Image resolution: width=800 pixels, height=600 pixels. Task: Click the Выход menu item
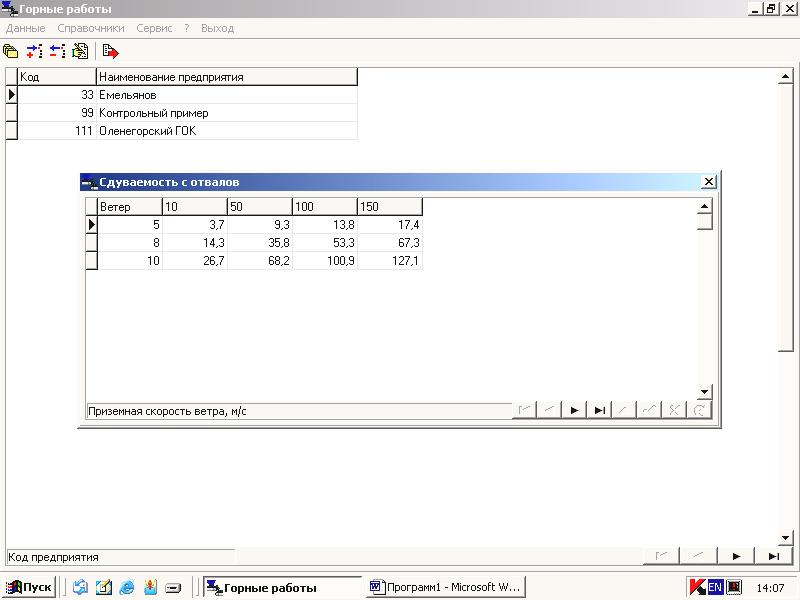click(217, 28)
